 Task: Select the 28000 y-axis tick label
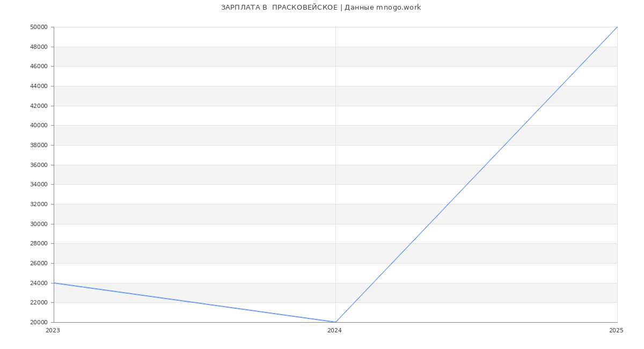point(39,244)
